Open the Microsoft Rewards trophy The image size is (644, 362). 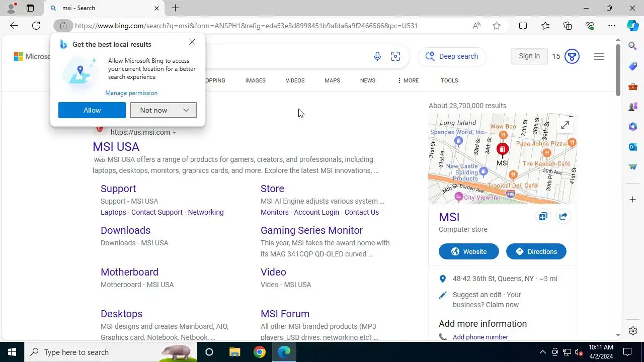(572, 56)
